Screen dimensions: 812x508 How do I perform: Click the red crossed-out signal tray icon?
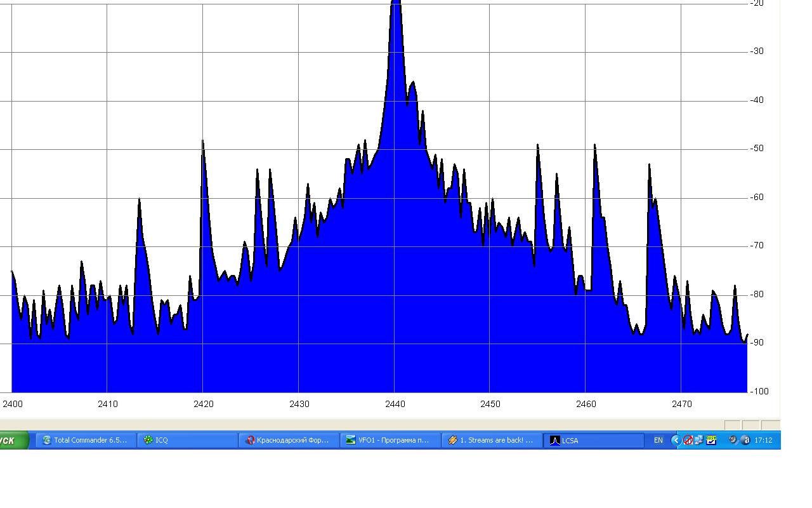coord(688,440)
